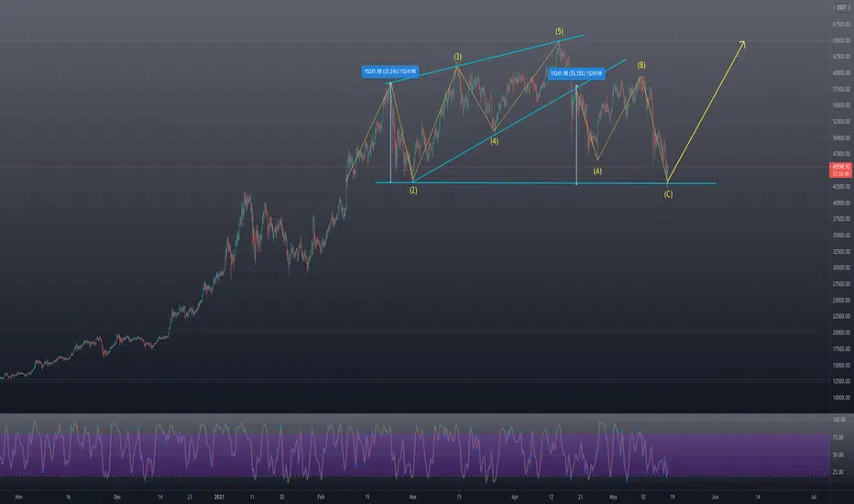
Task: Click the 75.00 oscillator scale label
Action: coord(838,437)
